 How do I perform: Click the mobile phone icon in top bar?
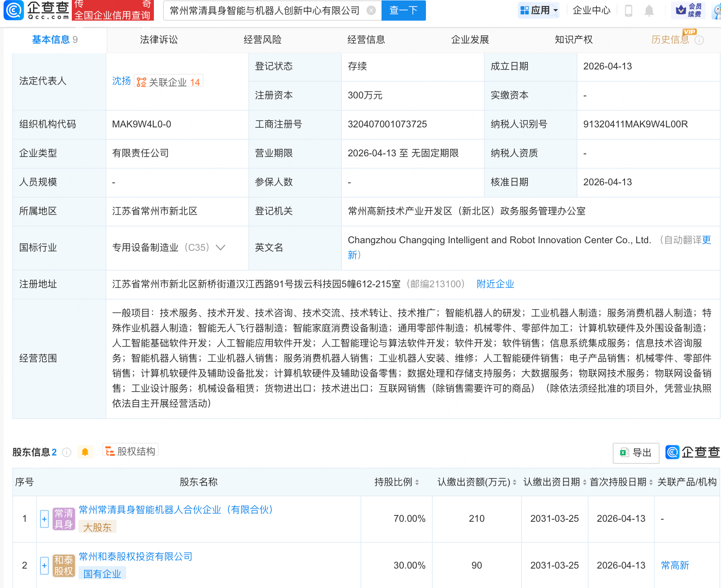628,11
